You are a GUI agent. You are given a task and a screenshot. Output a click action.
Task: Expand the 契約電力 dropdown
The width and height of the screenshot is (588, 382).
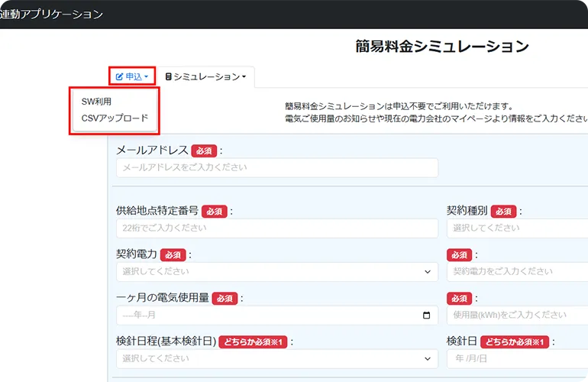point(277,272)
